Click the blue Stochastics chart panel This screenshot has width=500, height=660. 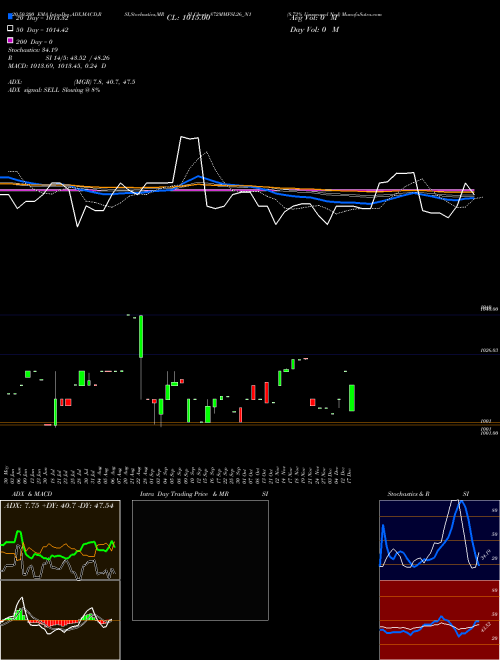(439, 540)
